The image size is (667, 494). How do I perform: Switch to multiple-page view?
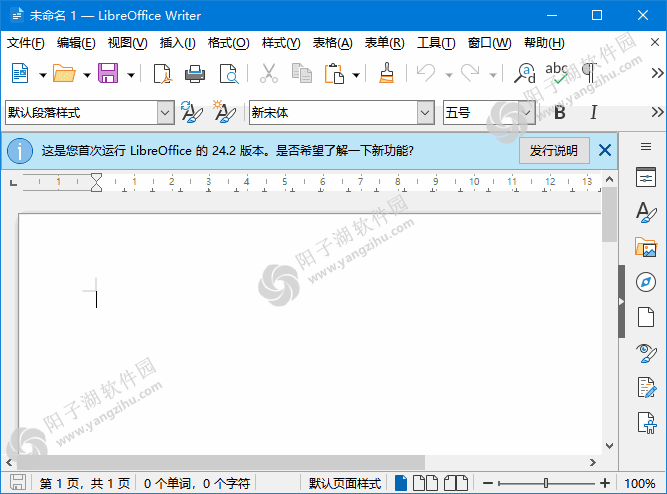point(425,483)
